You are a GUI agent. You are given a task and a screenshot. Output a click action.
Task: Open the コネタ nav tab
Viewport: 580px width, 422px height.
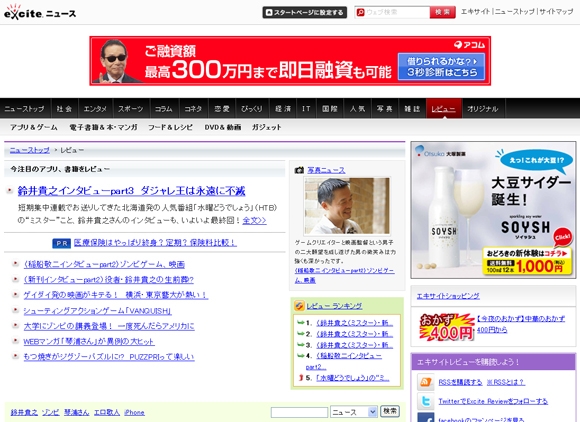[x=193, y=109]
